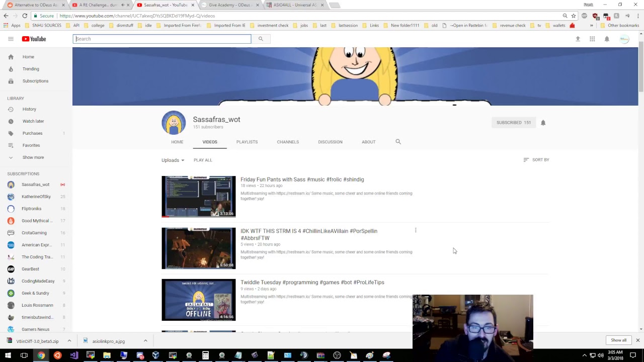Switch to the ASIO4ALL browser tab
Image resolution: width=644 pixels, height=362 pixels.
pyautogui.click(x=294, y=5)
